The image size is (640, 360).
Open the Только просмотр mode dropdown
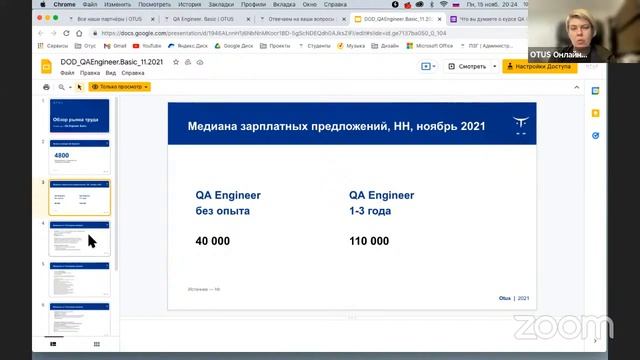120,87
